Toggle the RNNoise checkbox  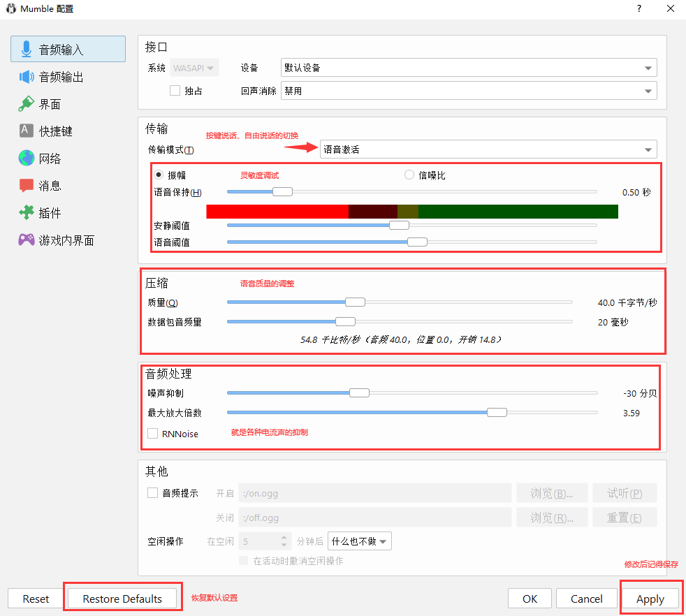[153, 434]
